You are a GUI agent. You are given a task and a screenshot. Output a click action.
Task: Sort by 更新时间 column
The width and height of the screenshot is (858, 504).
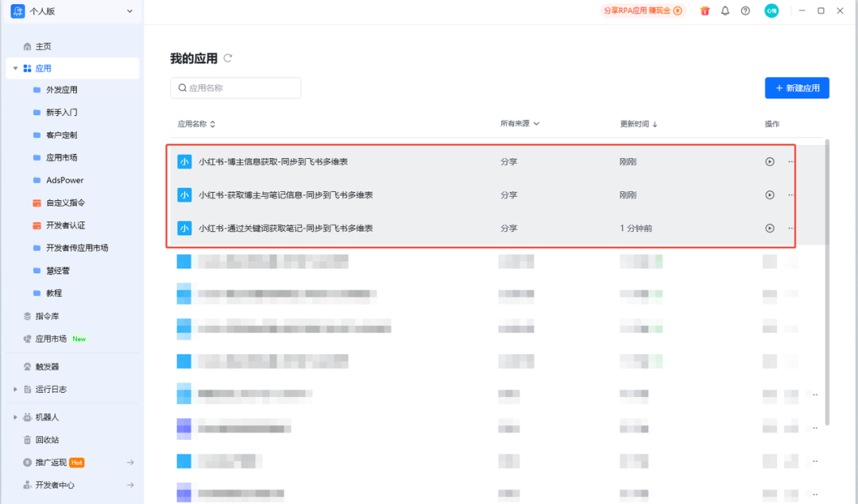pyautogui.click(x=638, y=124)
